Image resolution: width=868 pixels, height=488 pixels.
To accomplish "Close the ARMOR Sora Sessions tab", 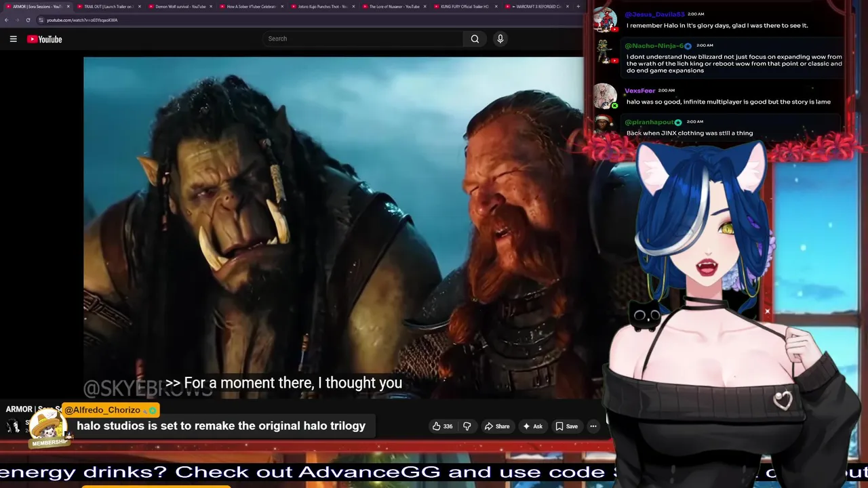I will (x=68, y=7).
